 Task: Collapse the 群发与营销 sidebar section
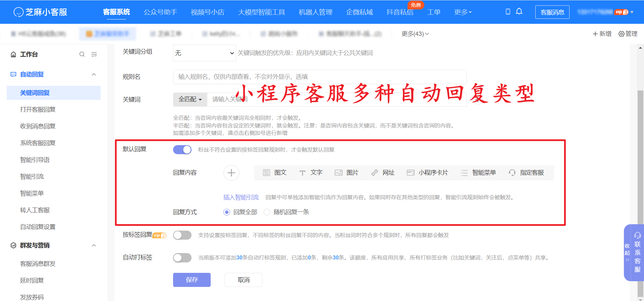(x=94, y=245)
